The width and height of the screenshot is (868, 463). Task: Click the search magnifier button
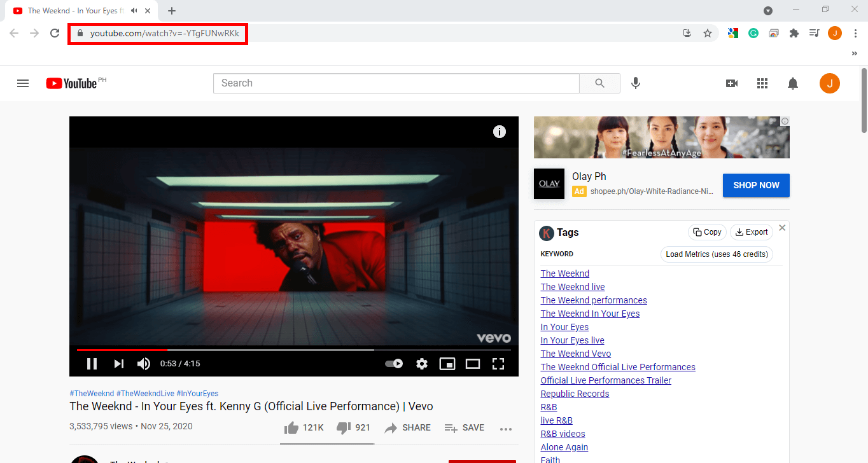599,83
